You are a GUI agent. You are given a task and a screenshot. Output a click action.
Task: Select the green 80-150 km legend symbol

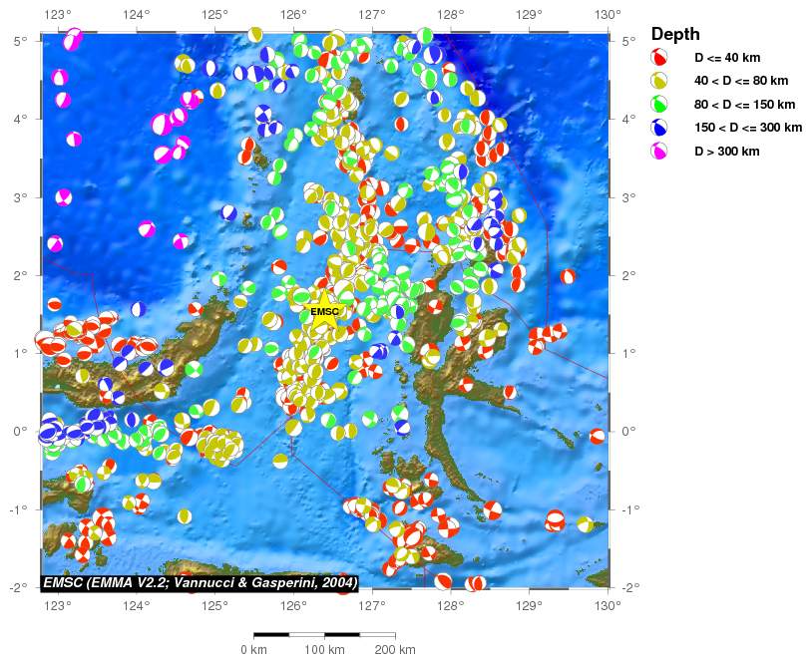[658, 104]
